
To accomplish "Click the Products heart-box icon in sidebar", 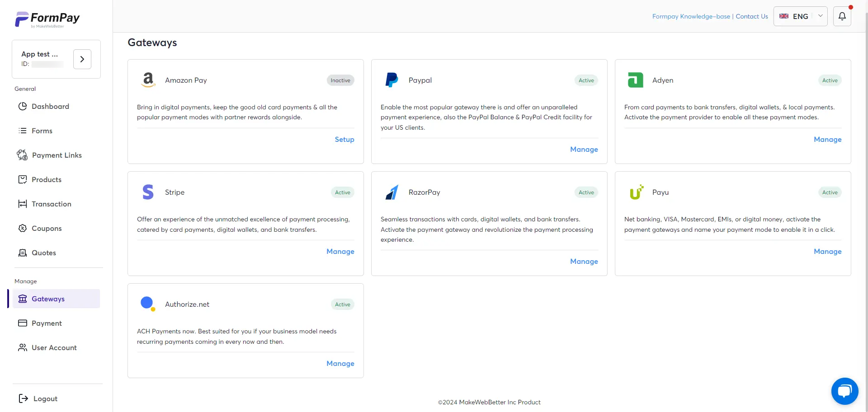I will (x=22, y=179).
